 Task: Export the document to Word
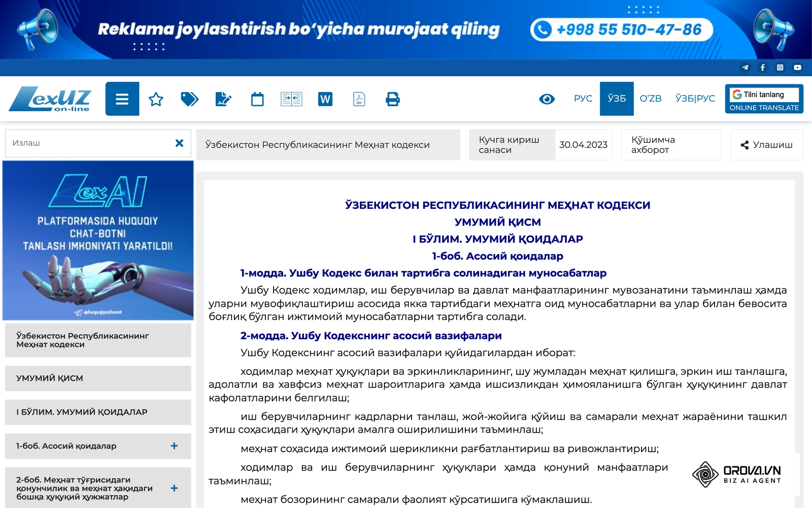click(x=325, y=99)
